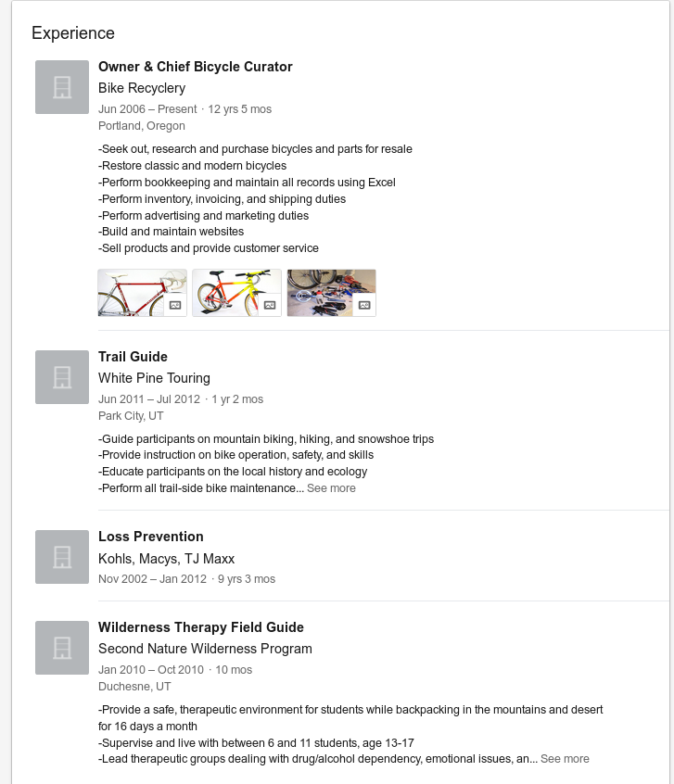The image size is (674, 784).
Task: Click the Loss Prevention job title
Action: 150,537
